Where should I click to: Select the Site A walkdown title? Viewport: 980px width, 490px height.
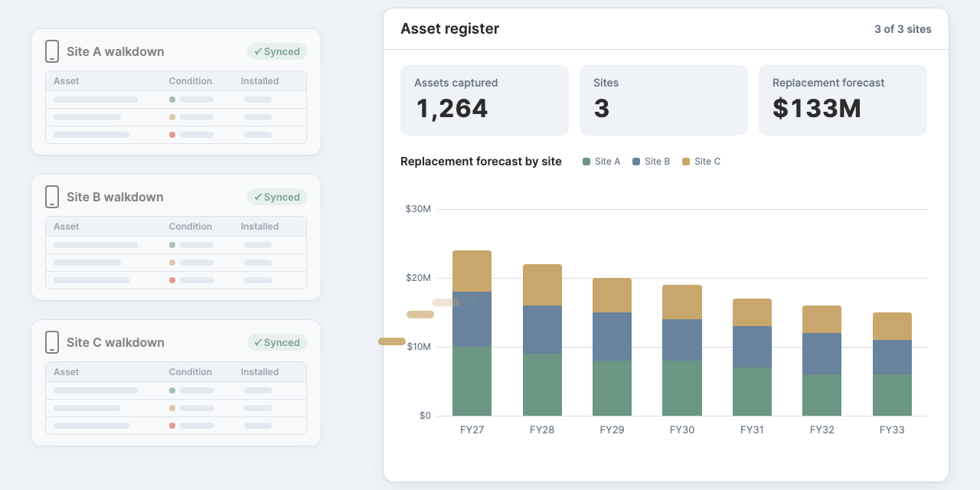(116, 51)
